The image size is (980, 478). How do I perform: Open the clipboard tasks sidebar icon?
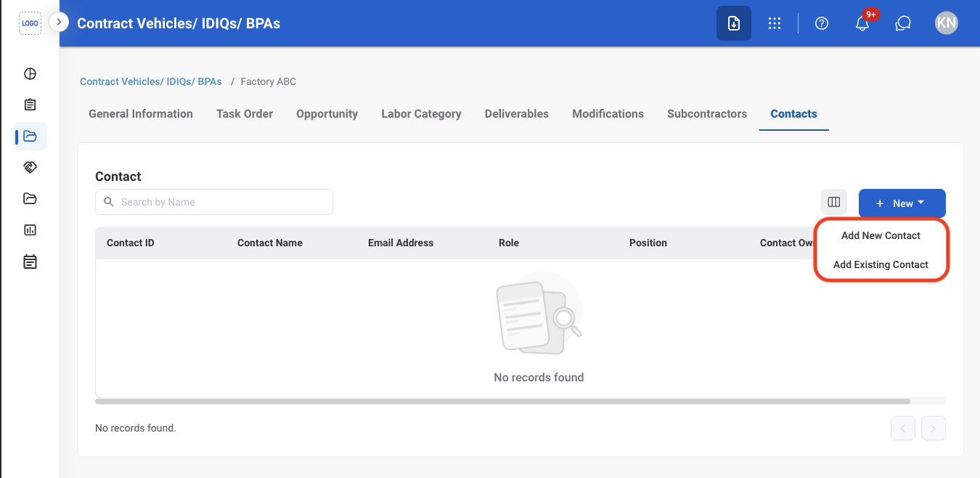[30, 105]
